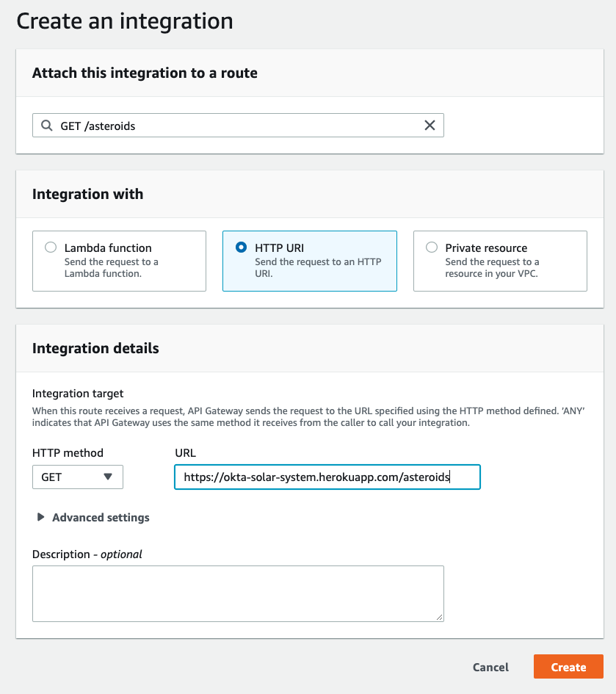The height and width of the screenshot is (694, 616).
Task: Focus the Description optional text area
Action: pos(238,593)
